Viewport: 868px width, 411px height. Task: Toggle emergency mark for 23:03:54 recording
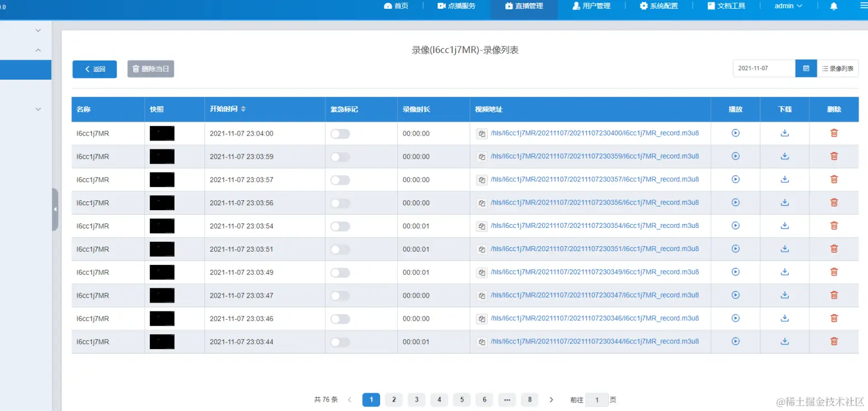(340, 226)
